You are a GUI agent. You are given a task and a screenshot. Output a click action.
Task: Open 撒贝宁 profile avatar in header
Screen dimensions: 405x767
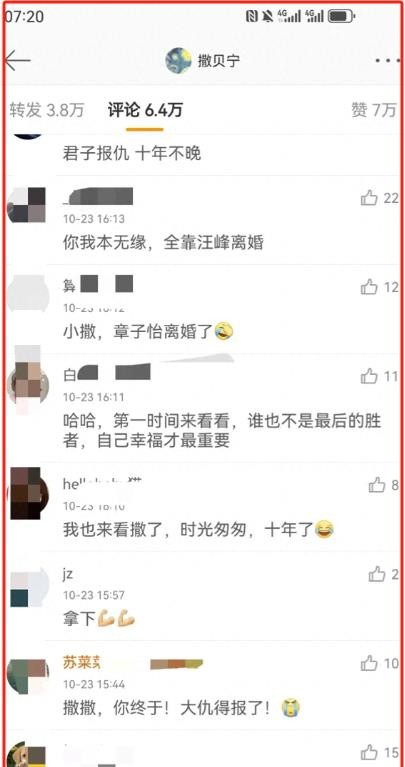pyautogui.click(x=178, y=61)
